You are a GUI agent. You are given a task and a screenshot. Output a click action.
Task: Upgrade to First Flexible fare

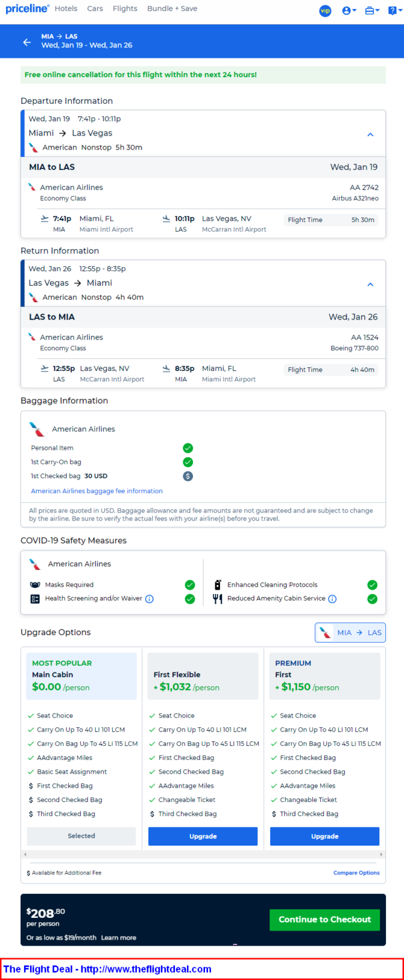[x=203, y=836]
